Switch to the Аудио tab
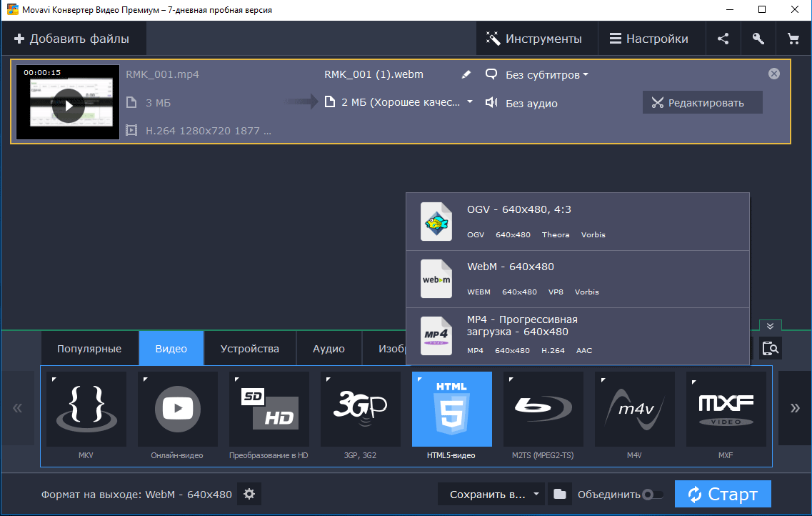Image resolution: width=812 pixels, height=516 pixels. coord(329,349)
